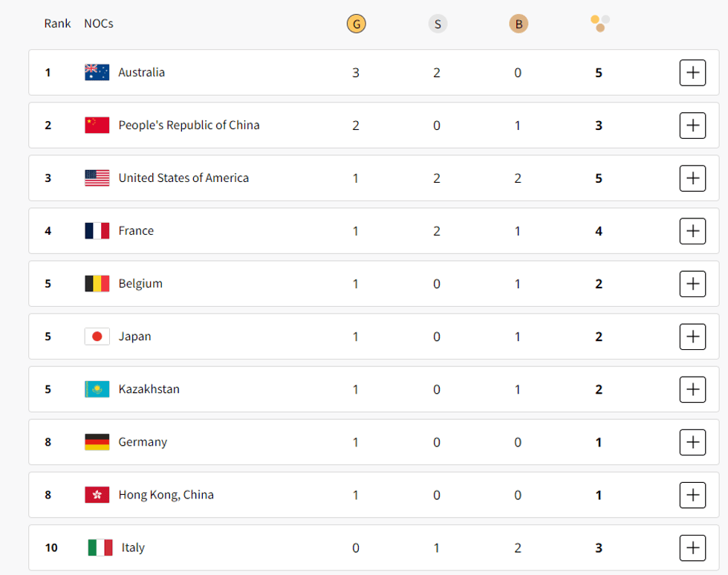Click the NOCs column header

click(x=99, y=23)
